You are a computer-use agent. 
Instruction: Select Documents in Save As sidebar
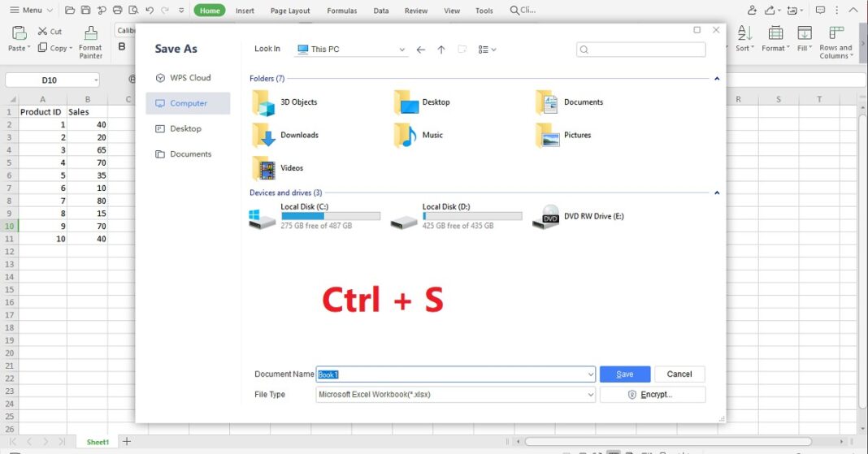(x=188, y=154)
